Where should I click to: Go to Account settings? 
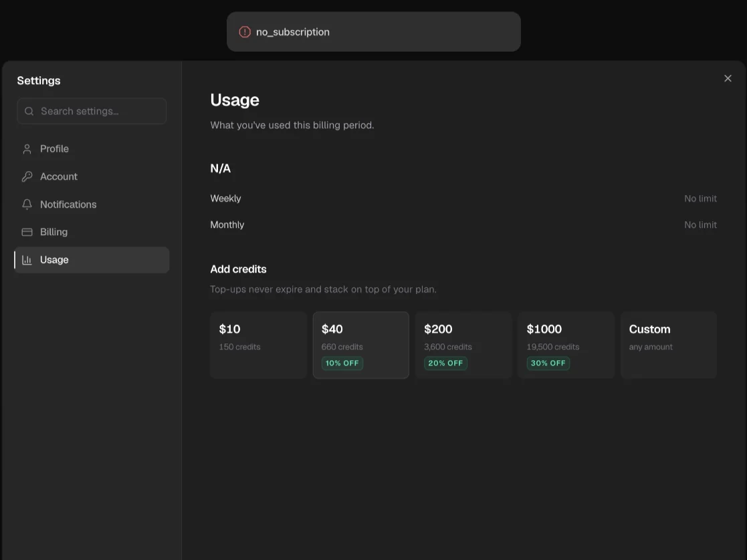[x=92, y=176]
